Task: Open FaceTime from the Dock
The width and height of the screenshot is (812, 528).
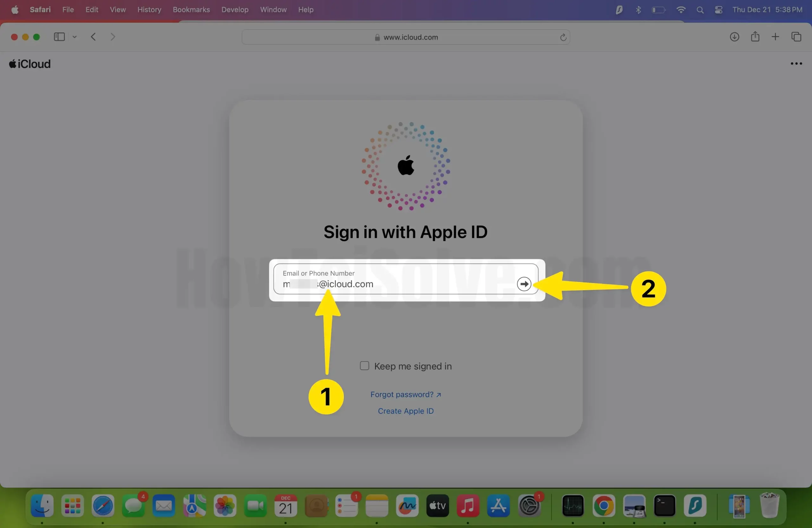Action: (x=255, y=505)
